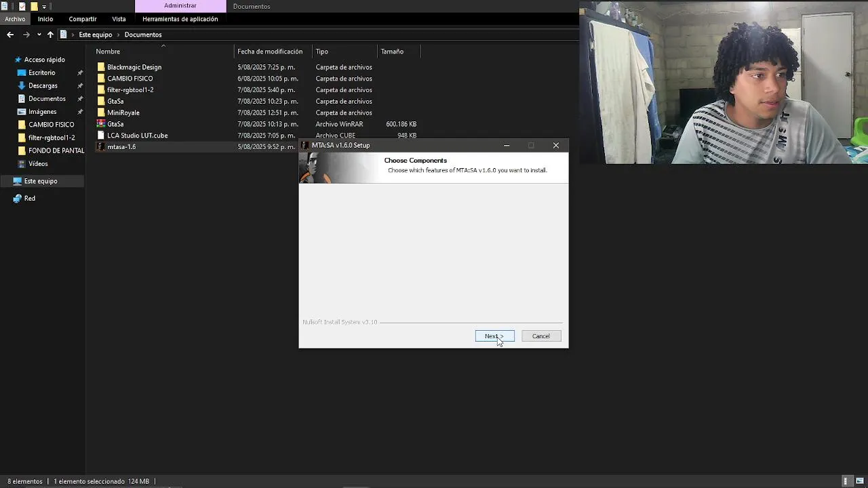Open the recent locations dropdown
This screenshot has width=868, height=488.
point(39,35)
